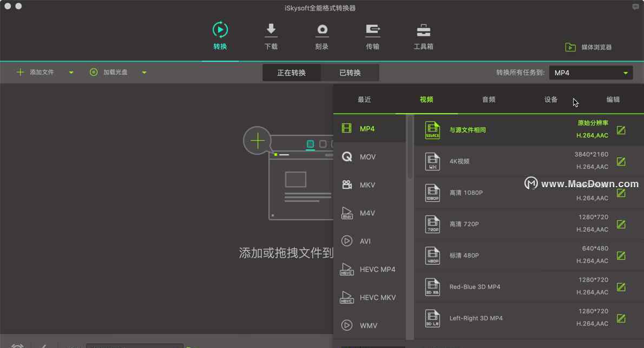Open the 传输 transfer section
This screenshot has height=348, width=644.
point(372,36)
